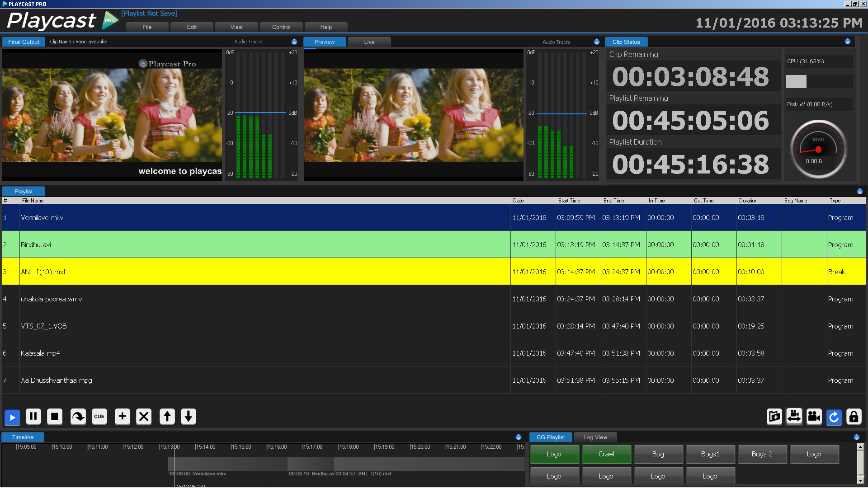Image resolution: width=868 pixels, height=488 pixels.
Task: Click the File Name column header
Action: 265,201
